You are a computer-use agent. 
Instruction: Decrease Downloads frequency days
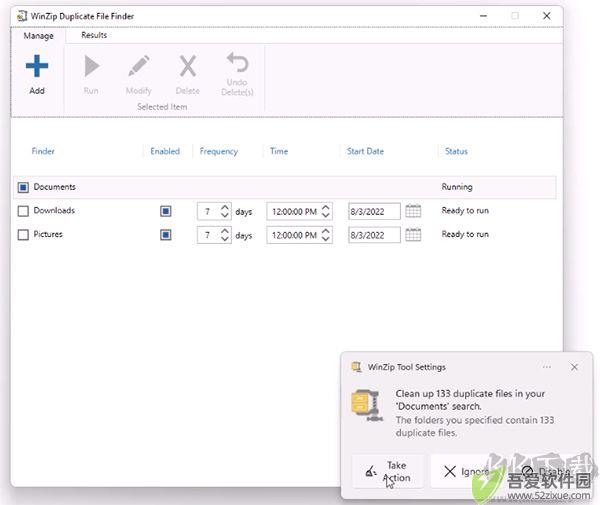tap(225, 215)
